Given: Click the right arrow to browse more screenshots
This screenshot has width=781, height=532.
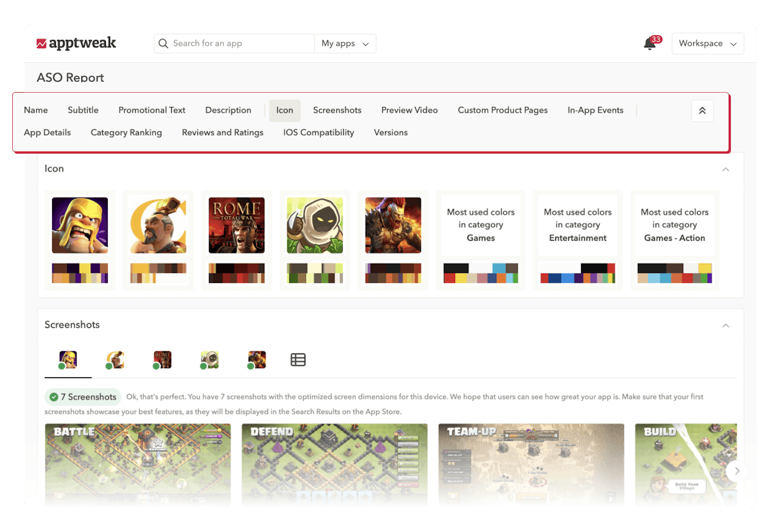Looking at the screenshot, I should click(x=737, y=471).
